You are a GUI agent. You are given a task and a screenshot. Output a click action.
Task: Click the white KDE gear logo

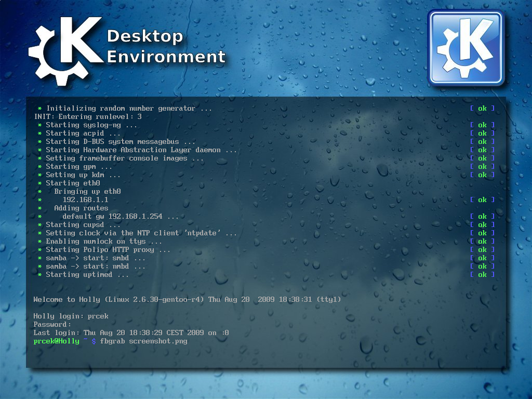tap(65, 50)
